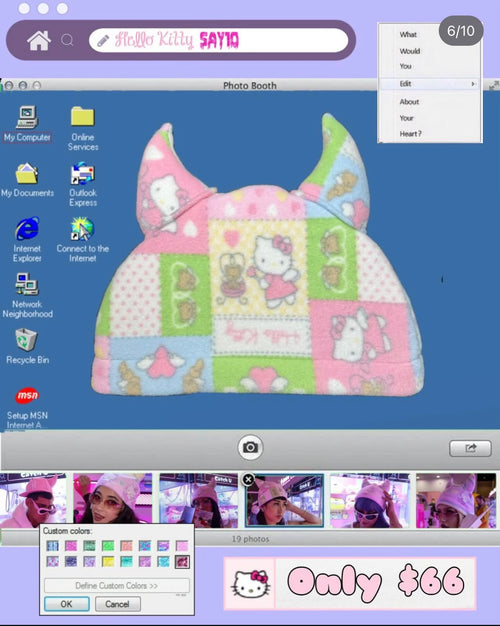
Task: Click the Photo Booth fullscreen arrows icon
Action: [x=494, y=85]
